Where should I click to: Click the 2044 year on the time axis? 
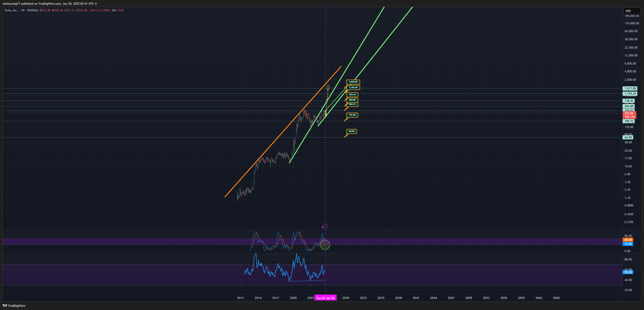[434, 298]
